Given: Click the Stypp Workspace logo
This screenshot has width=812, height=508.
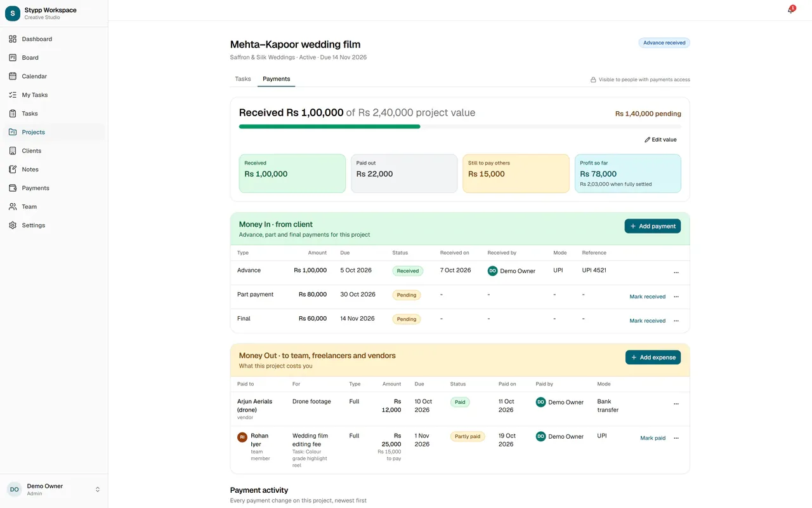Looking at the screenshot, I should (x=13, y=13).
